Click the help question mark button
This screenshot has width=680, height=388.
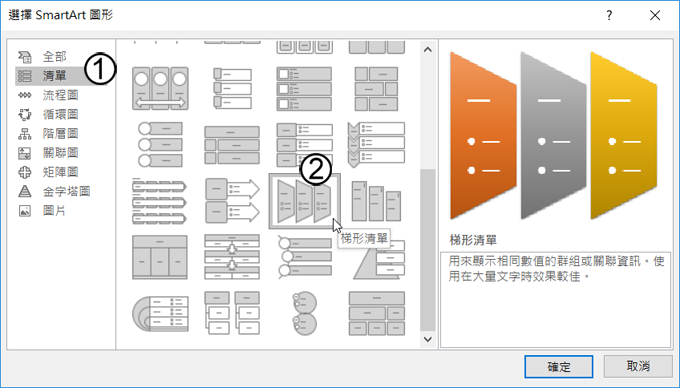click(609, 16)
